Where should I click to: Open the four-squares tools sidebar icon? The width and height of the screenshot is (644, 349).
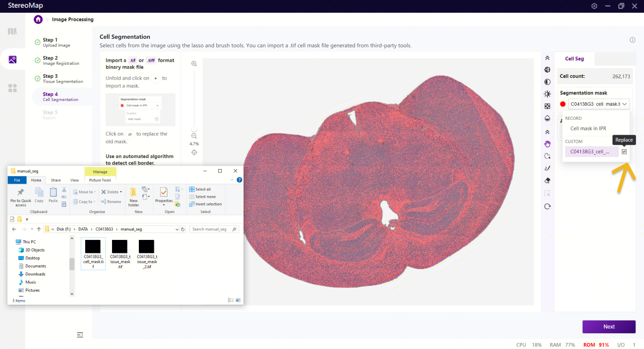(12, 88)
